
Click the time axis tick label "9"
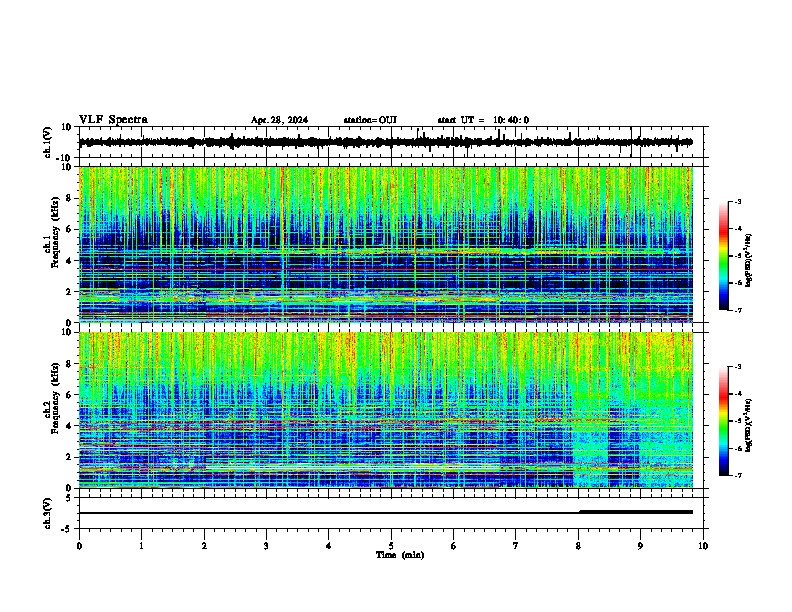tap(640, 546)
